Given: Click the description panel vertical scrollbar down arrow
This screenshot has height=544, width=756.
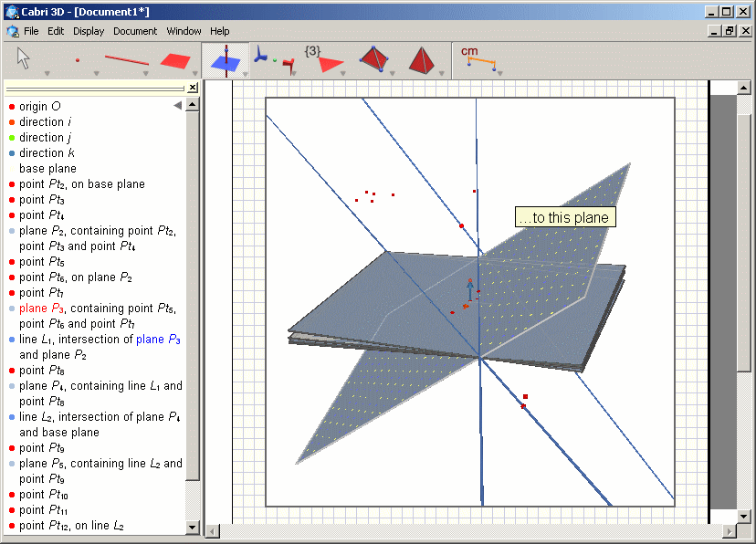Looking at the screenshot, I should click(x=192, y=527).
